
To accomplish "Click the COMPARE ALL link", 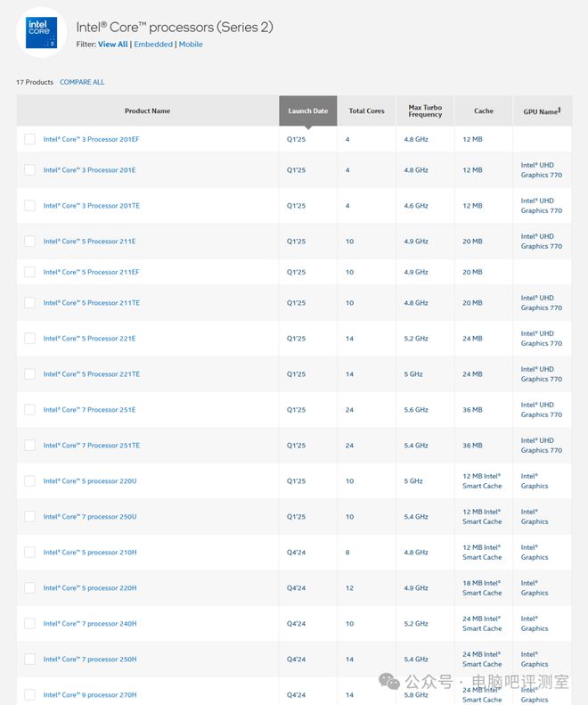I will pyautogui.click(x=82, y=82).
